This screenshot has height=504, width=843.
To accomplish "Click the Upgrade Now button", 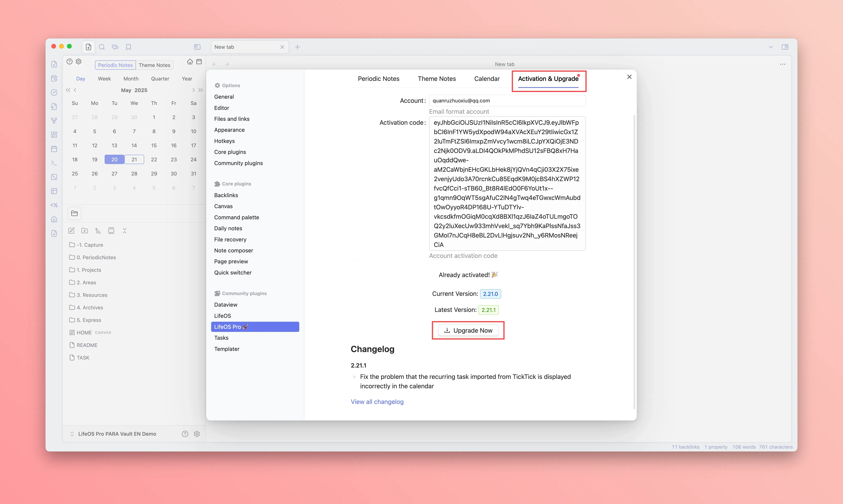I will (x=468, y=330).
